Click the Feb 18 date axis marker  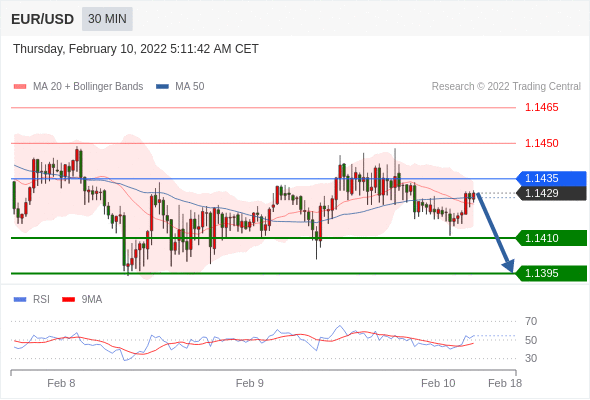point(505,383)
